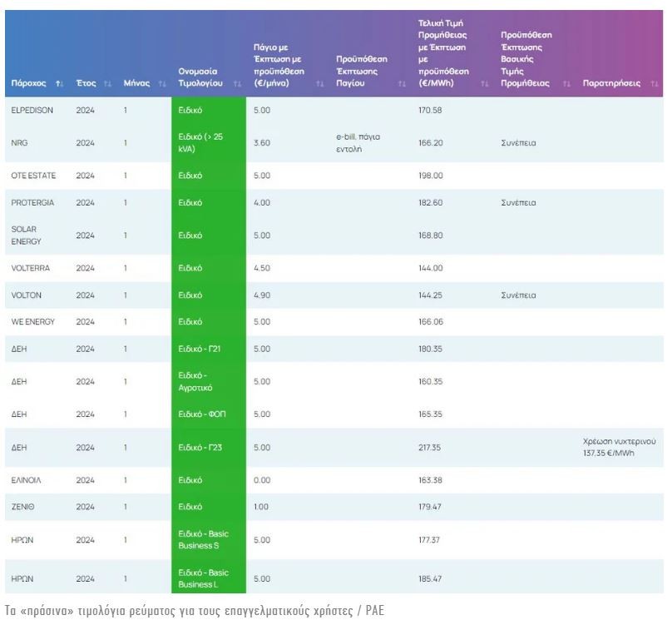Click the PROTERGIA provider name
The height and width of the screenshot is (625, 672).
[x=32, y=202]
